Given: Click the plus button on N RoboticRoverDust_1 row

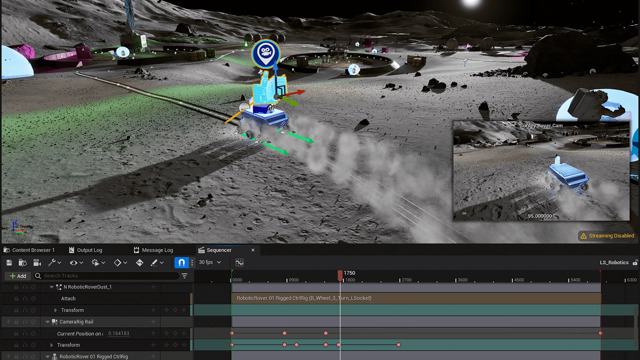Looking at the screenshot, I should 153,287.
